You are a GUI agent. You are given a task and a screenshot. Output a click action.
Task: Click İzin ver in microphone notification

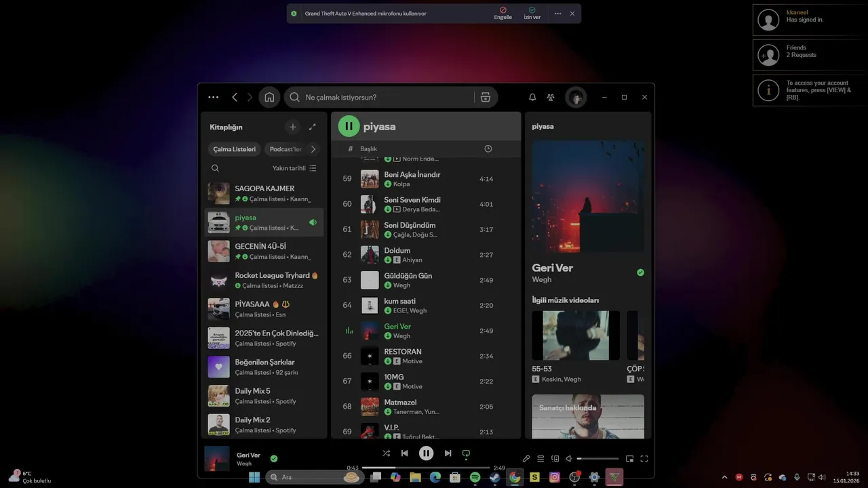coord(532,14)
